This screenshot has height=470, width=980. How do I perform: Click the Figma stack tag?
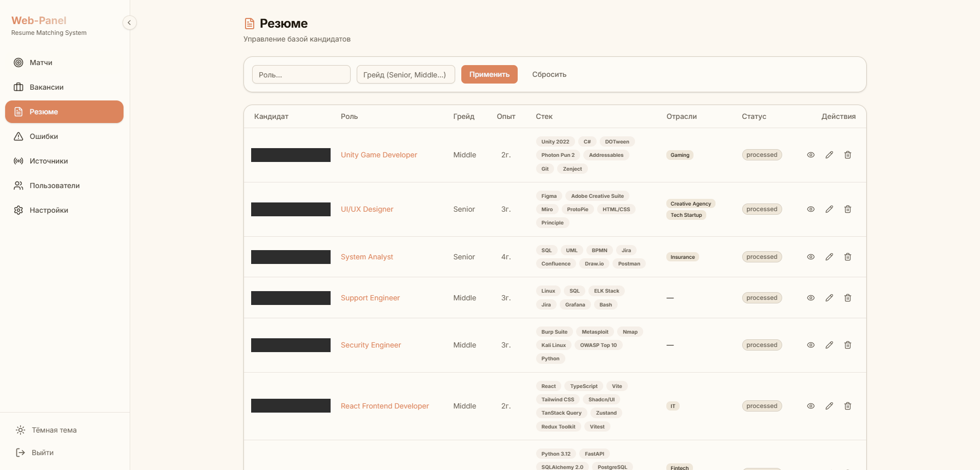(x=549, y=196)
